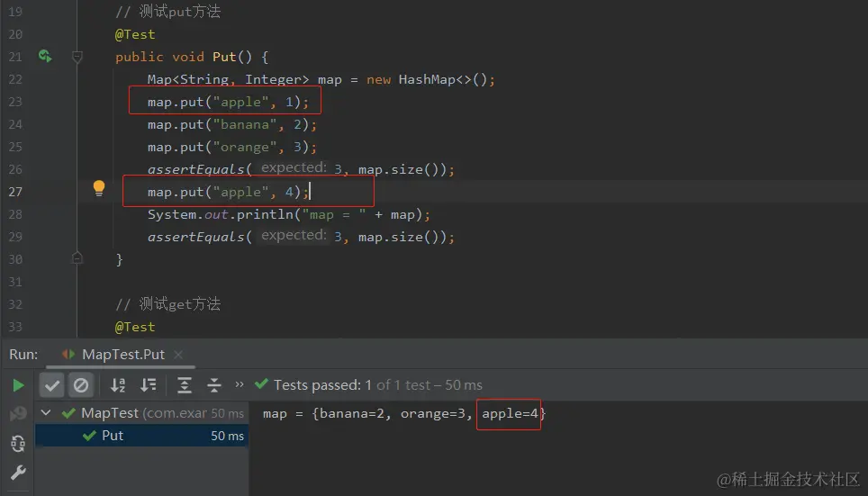This screenshot has height=496, width=868.
Task: Expand all test results
Action: click(x=185, y=385)
